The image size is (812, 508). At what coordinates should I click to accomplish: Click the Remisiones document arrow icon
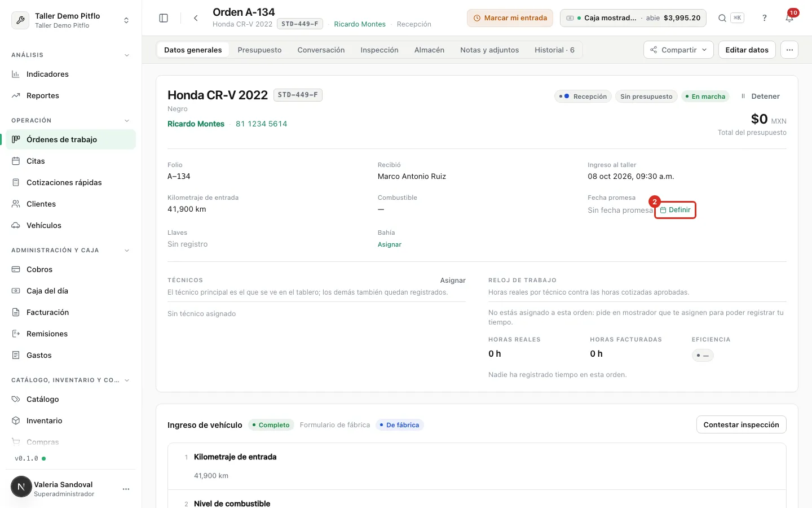[16, 334]
